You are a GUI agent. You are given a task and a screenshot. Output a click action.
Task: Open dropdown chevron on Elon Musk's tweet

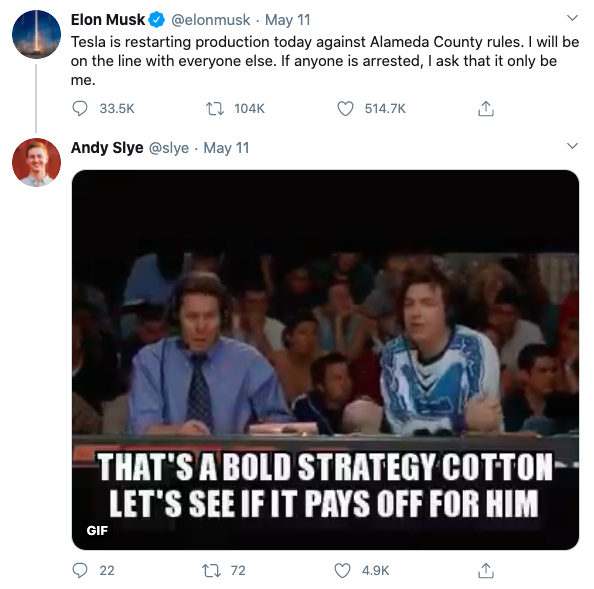pos(572,18)
